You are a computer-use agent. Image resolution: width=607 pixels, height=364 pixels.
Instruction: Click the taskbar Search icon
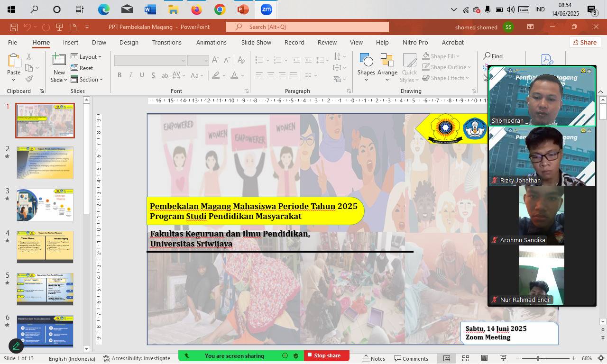point(34,9)
